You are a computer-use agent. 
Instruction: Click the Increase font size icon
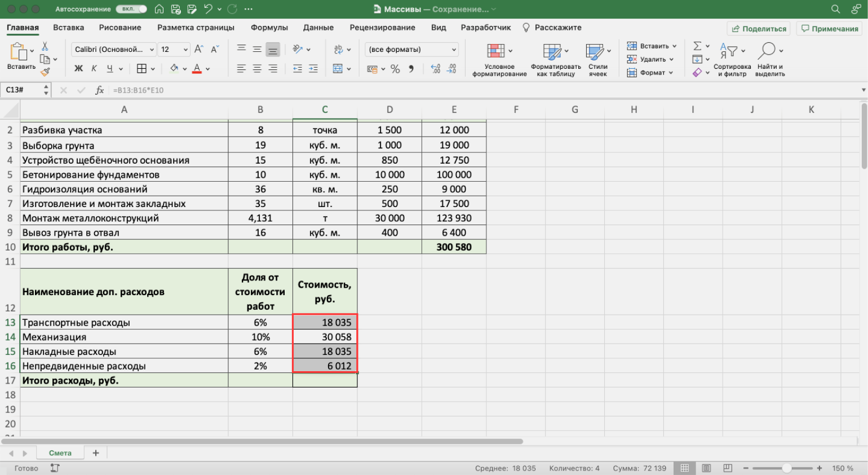coord(199,50)
